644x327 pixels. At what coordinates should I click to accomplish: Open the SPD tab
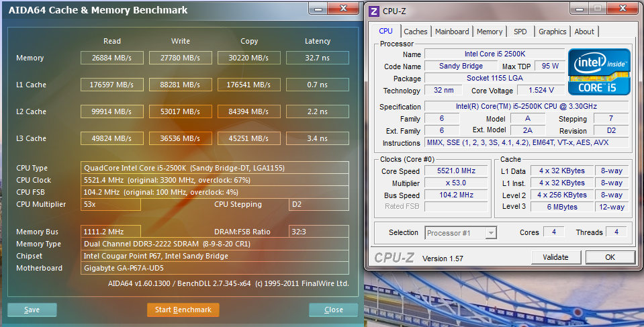pyautogui.click(x=520, y=32)
